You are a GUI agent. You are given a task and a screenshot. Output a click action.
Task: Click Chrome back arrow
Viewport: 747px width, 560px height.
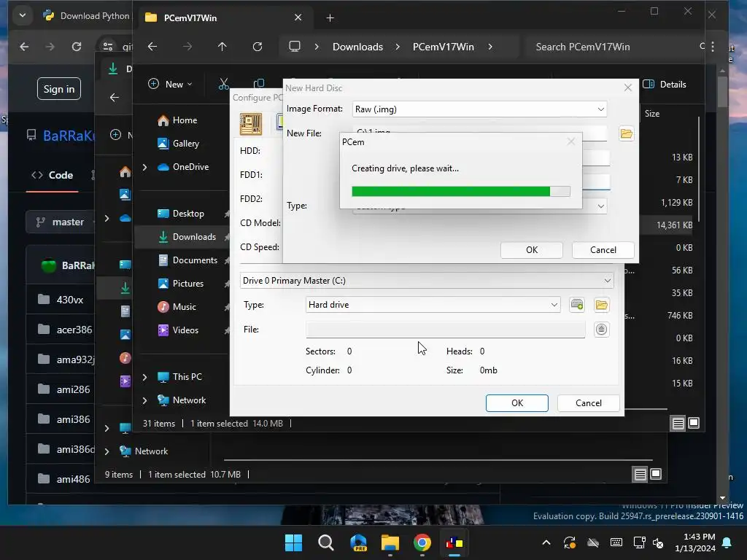(24, 47)
